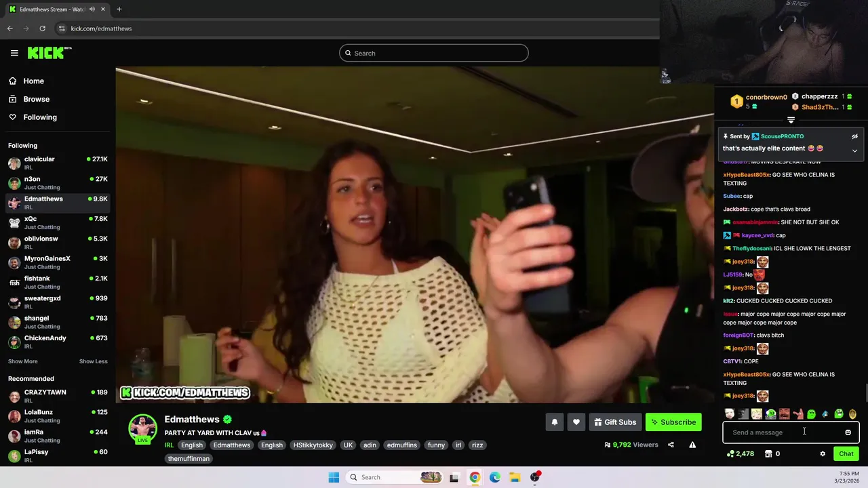This screenshot has height=488, width=868.
Task: Open shangel channel in sidebar
Action: [x=58, y=322]
